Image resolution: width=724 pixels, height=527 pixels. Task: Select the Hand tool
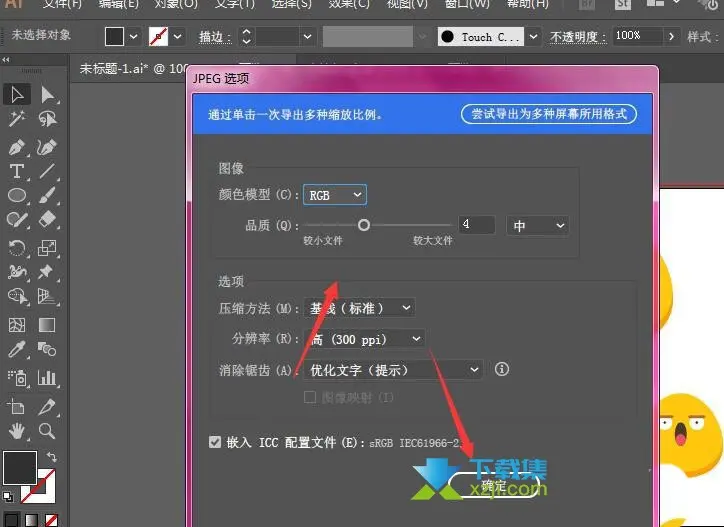coord(17,431)
